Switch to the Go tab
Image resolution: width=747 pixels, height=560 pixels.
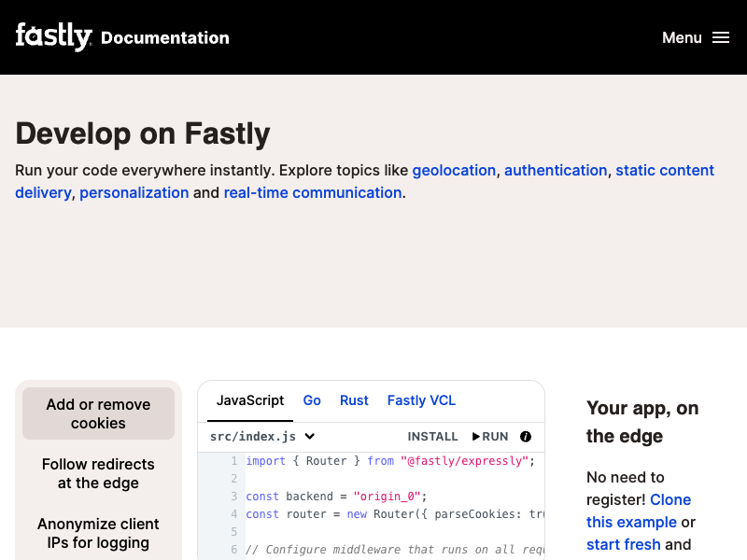pyautogui.click(x=312, y=400)
